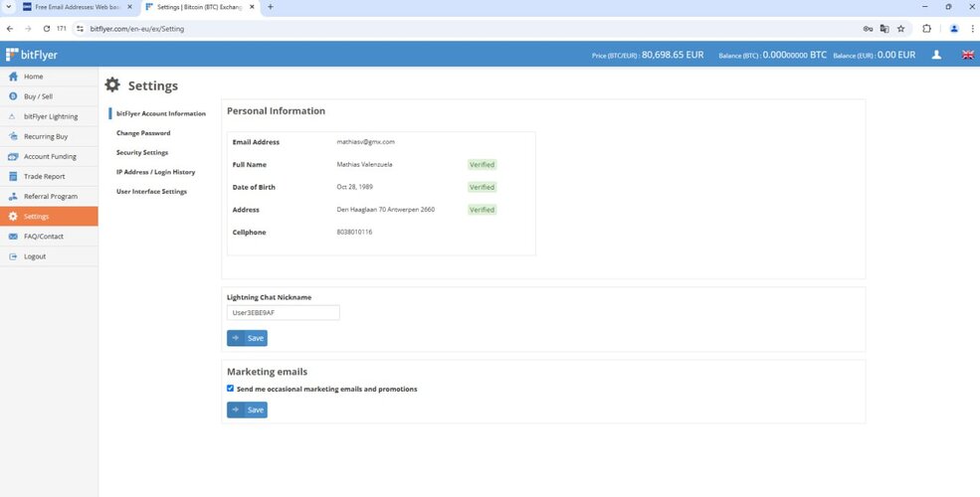
Task: Open Trade Report from sidebar
Action: tap(49, 176)
